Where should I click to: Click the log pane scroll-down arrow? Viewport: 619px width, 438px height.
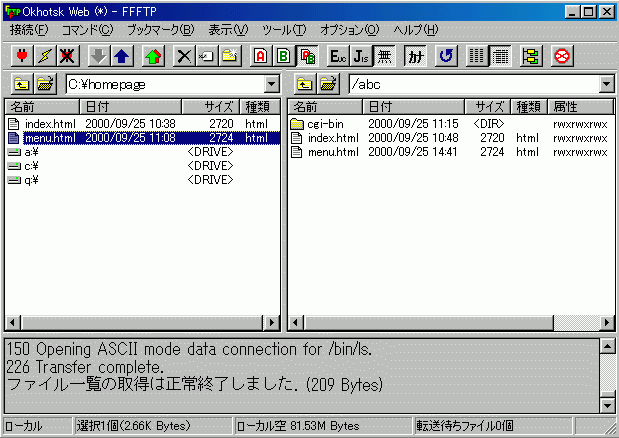tap(607, 404)
